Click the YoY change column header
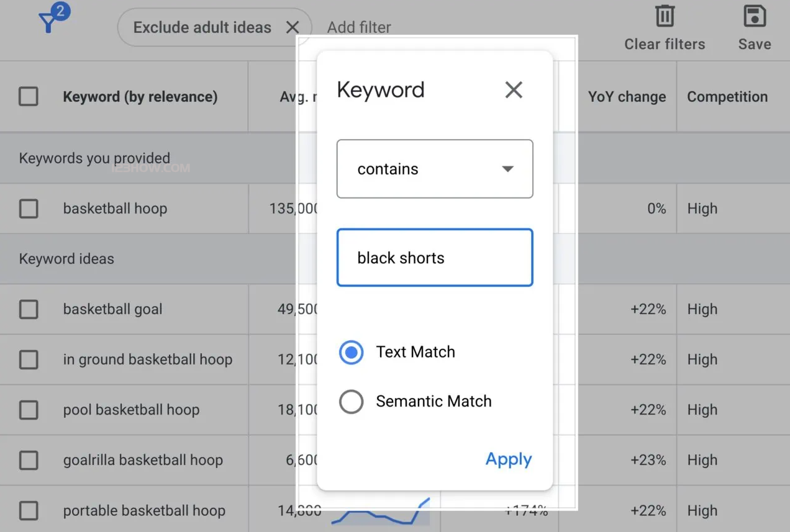 tap(627, 97)
